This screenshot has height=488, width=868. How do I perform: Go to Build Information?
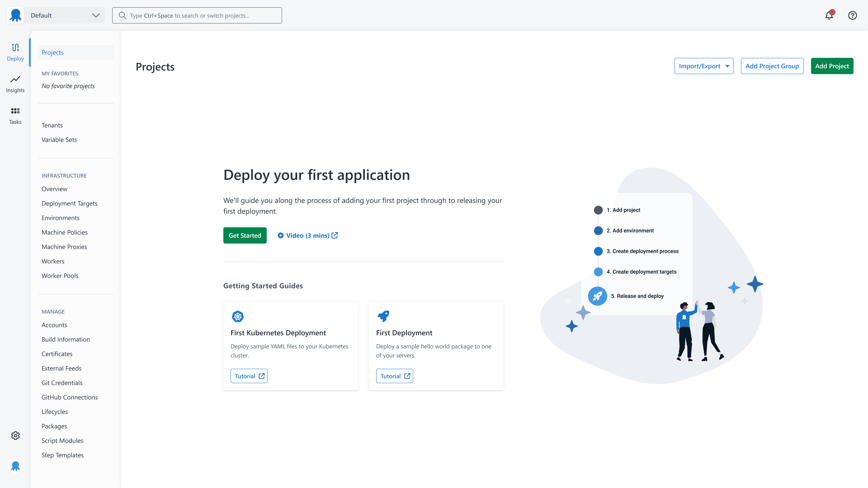pyautogui.click(x=66, y=339)
